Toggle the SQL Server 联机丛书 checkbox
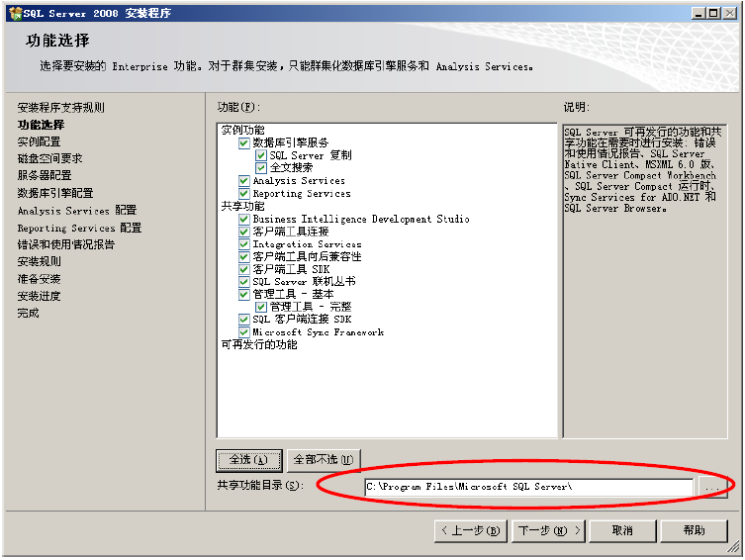Viewport: 745px width, 560px height. [x=243, y=282]
